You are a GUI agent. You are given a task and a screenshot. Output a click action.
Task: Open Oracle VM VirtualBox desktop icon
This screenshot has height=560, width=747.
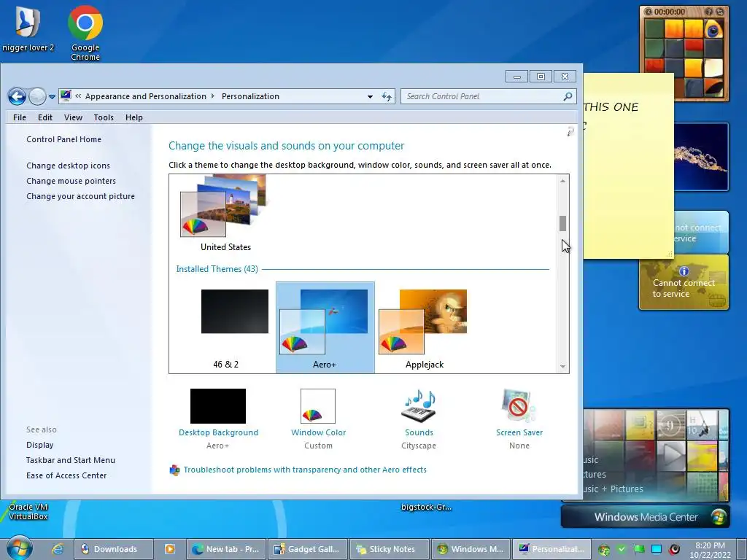pos(28,511)
